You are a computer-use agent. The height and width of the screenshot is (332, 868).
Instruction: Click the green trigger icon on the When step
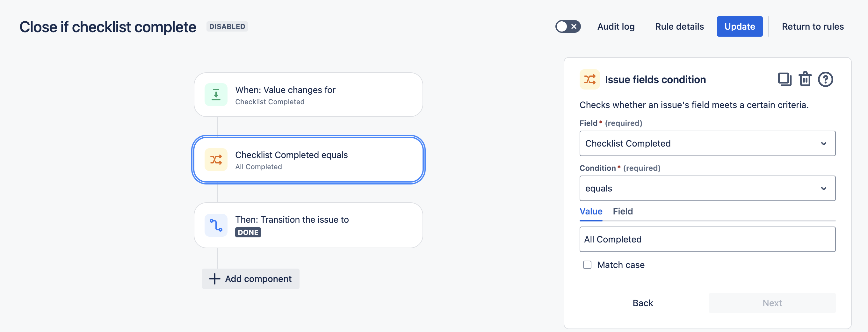point(216,95)
